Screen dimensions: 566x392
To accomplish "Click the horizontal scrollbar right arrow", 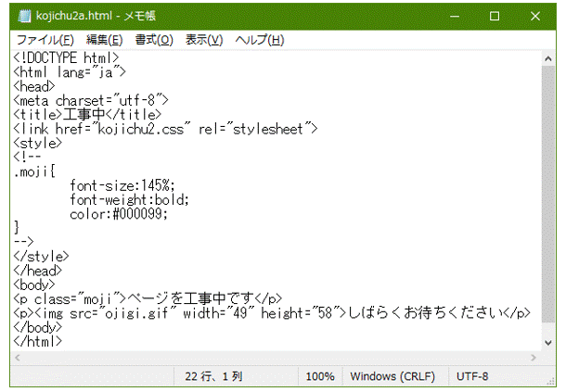I will coord(534,358).
